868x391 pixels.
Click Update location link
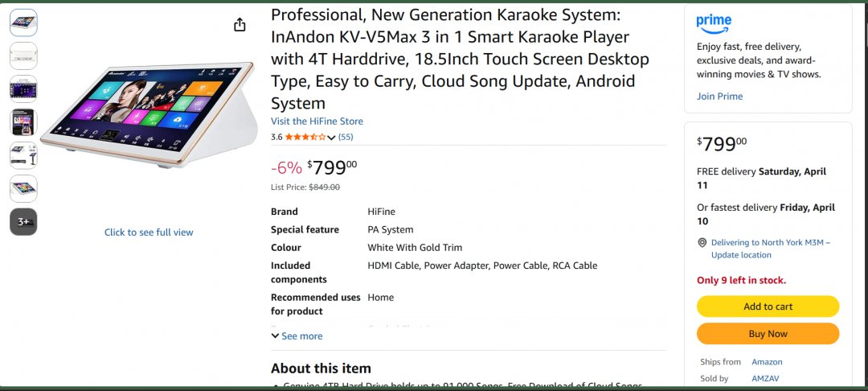tap(741, 255)
